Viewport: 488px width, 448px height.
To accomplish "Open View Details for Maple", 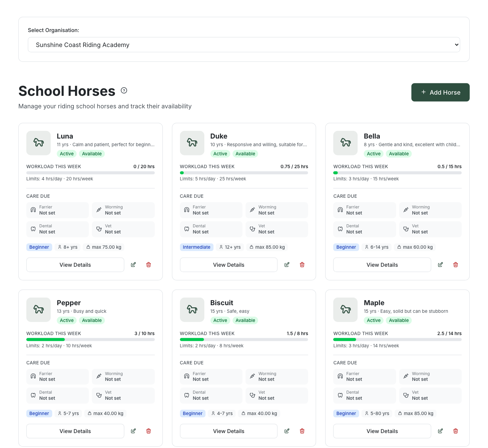I will tap(382, 431).
